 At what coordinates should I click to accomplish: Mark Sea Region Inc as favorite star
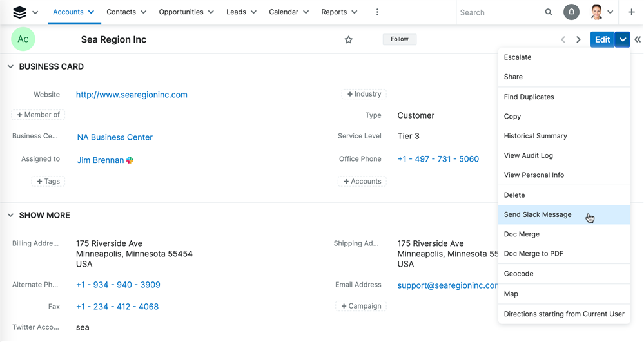349,40
